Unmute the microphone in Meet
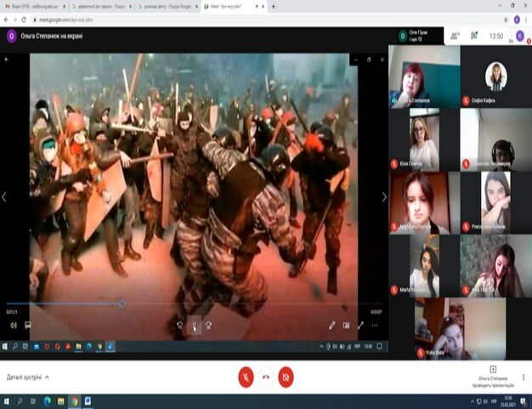 pos(246,377)
